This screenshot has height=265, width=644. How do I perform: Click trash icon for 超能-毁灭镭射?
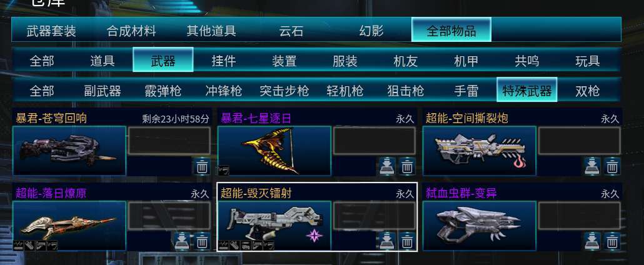pos(407,241)
